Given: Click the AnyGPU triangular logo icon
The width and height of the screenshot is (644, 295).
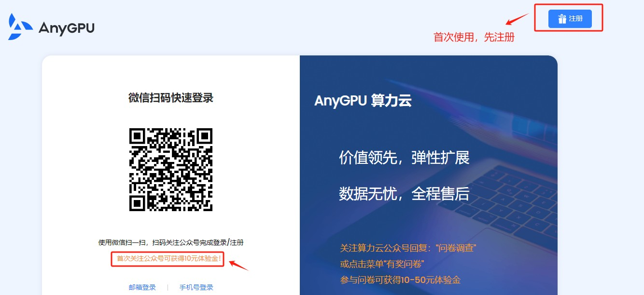Looking at the screenshot, I should tap(20, 27).
